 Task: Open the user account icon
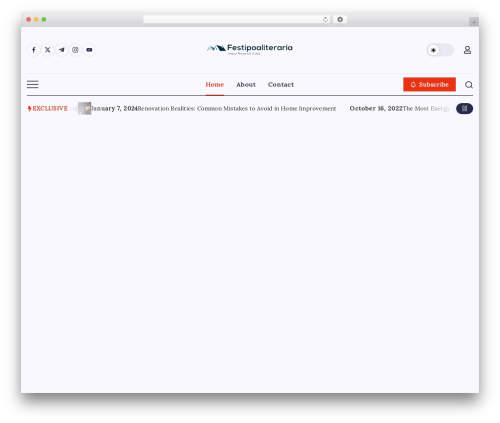point(467,50)
